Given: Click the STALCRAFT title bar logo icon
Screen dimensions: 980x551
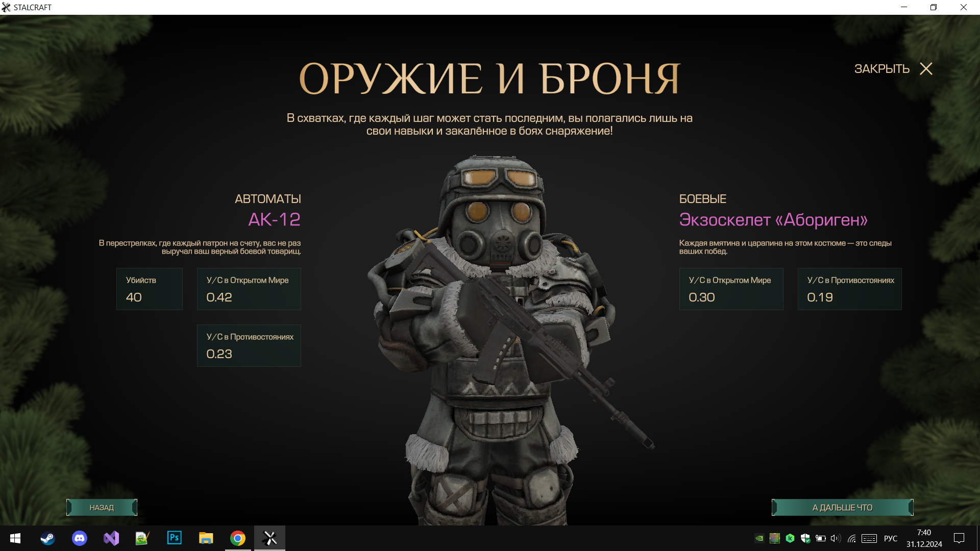Looking at the screenshot, I should (x=6, y=7).
